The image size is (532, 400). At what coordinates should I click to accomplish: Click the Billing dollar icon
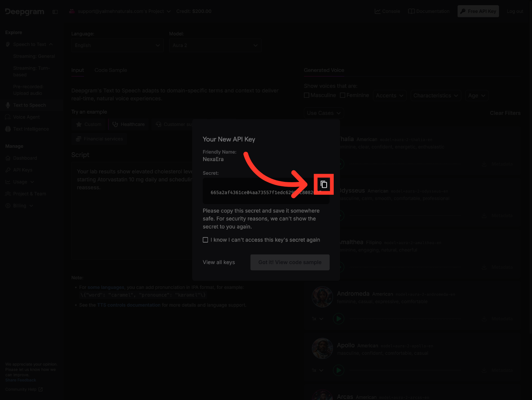coord(8,206)
